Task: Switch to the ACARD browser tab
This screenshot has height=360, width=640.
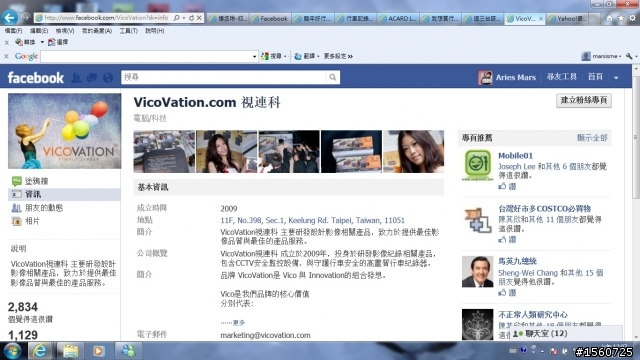Action: coord(398,18)
